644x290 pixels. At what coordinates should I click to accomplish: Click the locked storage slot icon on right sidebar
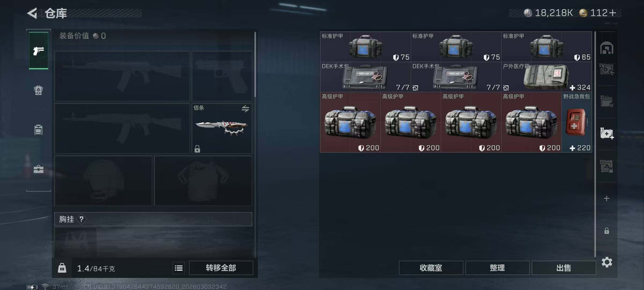(607, 231)
